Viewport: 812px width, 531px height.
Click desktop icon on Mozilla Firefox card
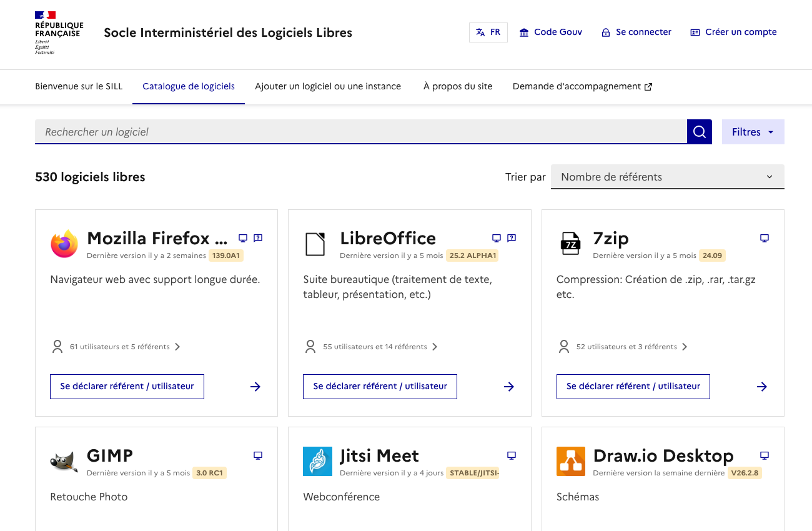[x=243, y=238]
